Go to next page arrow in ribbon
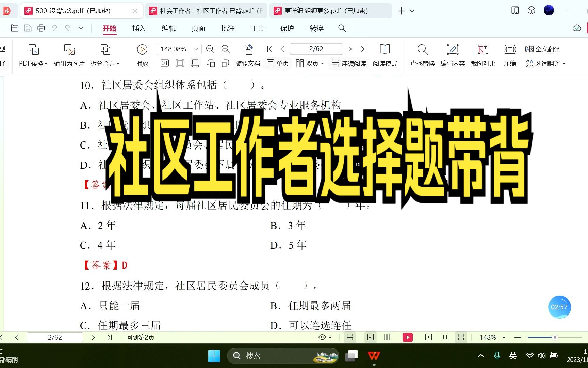Image resolution: width=588 pixels, height=368 pixels. 350,49
